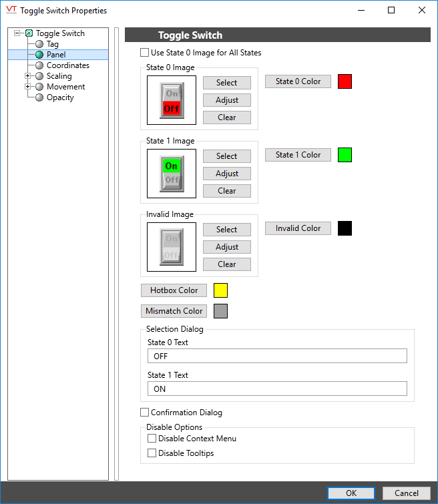Click Select button for State 0 Image
438x504 pixels.
pos(227,83)
